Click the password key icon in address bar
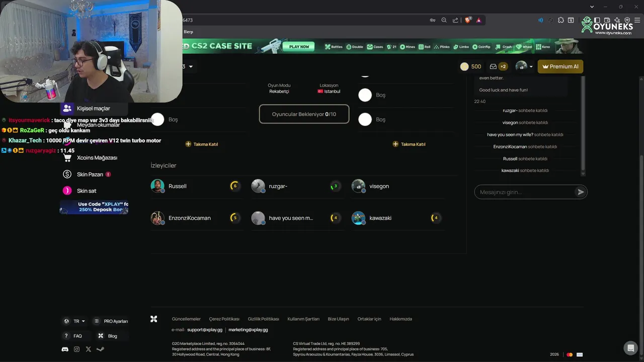The image size is (644, 362). point(433,20)
